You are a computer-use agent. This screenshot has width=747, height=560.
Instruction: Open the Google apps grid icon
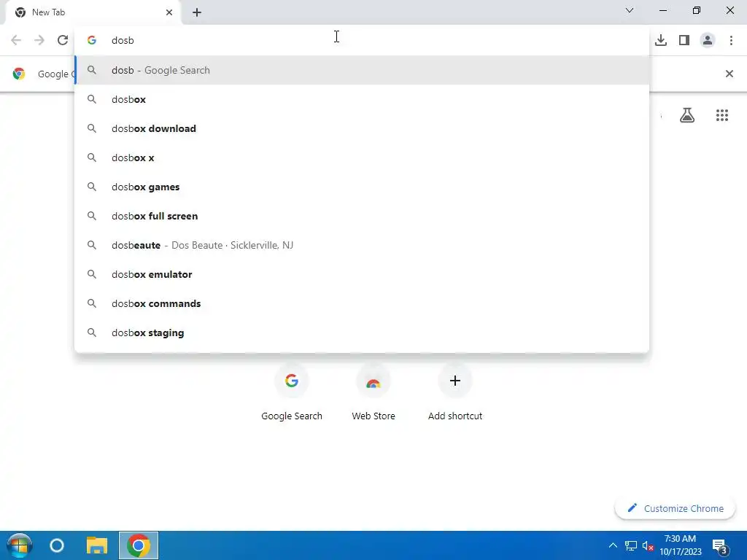point(721,115)
